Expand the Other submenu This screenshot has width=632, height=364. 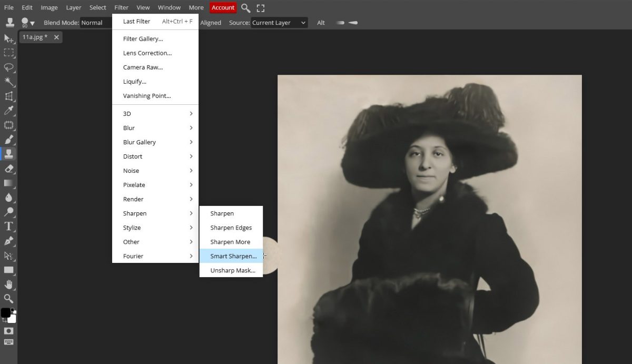155,242
